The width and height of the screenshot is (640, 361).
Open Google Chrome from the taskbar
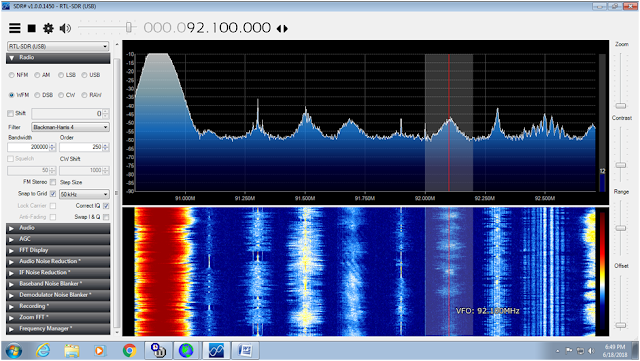129,350
